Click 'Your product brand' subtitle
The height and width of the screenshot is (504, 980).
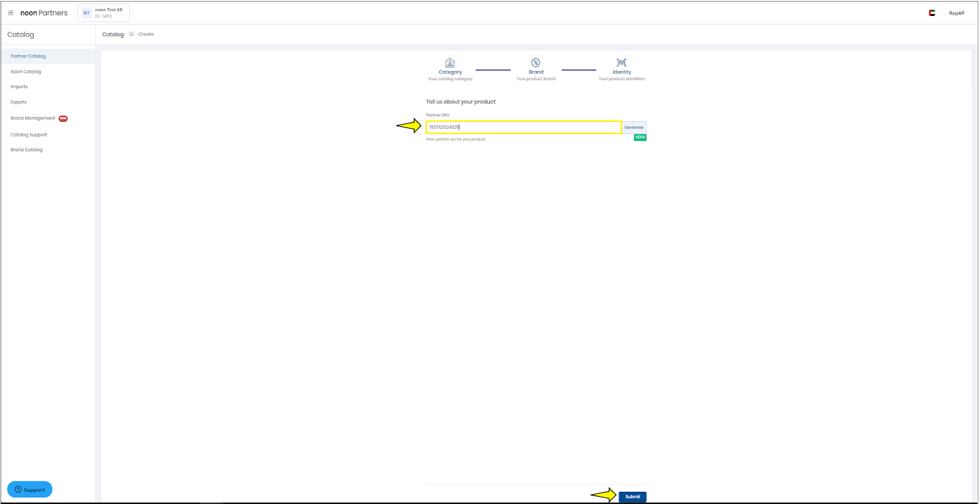point(536,79)
